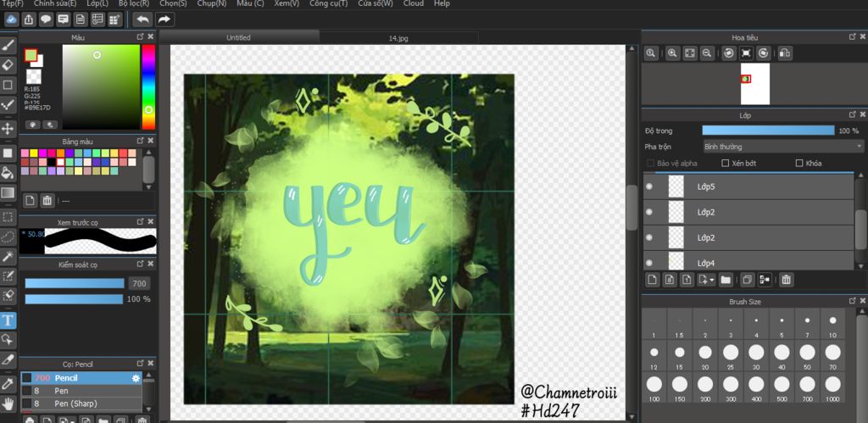Click the brush size slider bar
Viewport: 868px width, 423px height.
75,283
